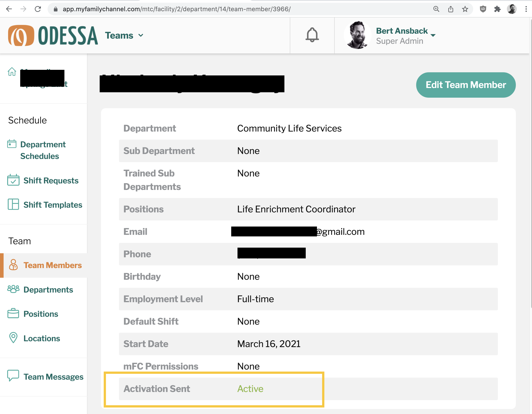Image resolution: width=532 pixels, height=414 pixels.
Task: Open Departments page
Action: [x=48, y=289]
